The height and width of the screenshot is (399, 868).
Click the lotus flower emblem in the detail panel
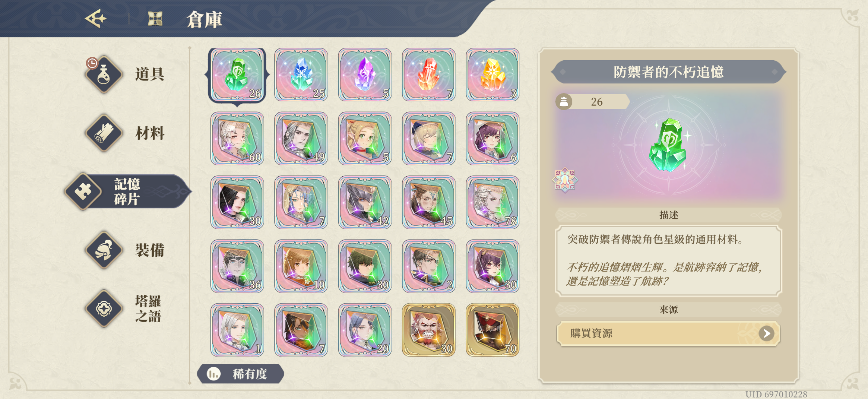point(565,180)
